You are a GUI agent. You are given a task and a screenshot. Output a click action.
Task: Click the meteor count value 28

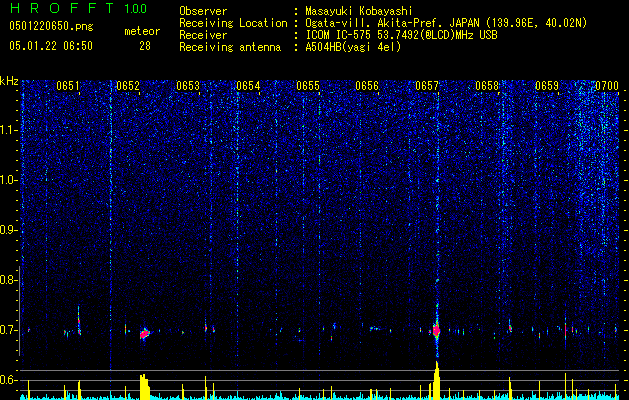click(145, 46)
